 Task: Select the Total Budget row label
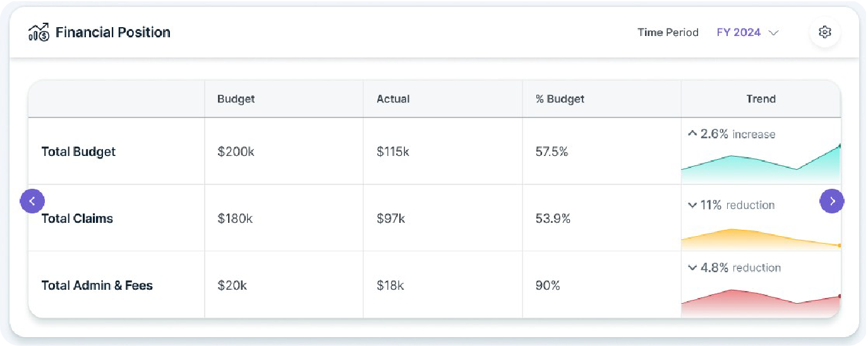tap(78, 152)
